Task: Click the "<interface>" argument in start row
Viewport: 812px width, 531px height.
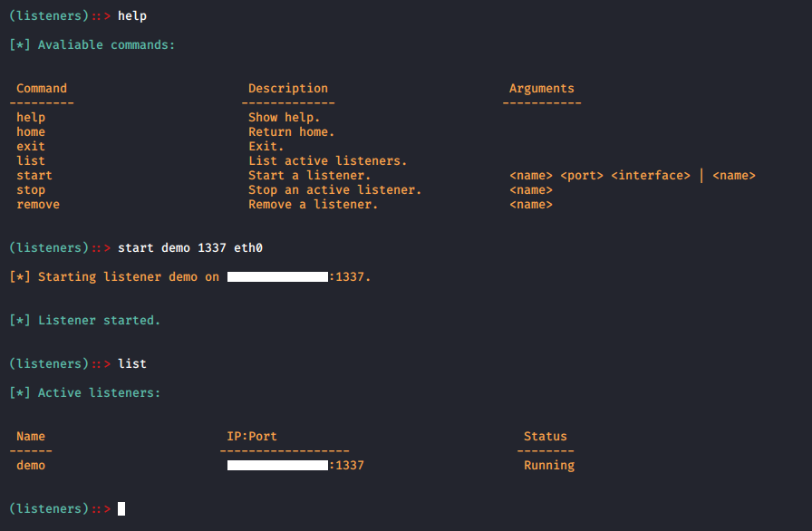Action: [651, 175]
